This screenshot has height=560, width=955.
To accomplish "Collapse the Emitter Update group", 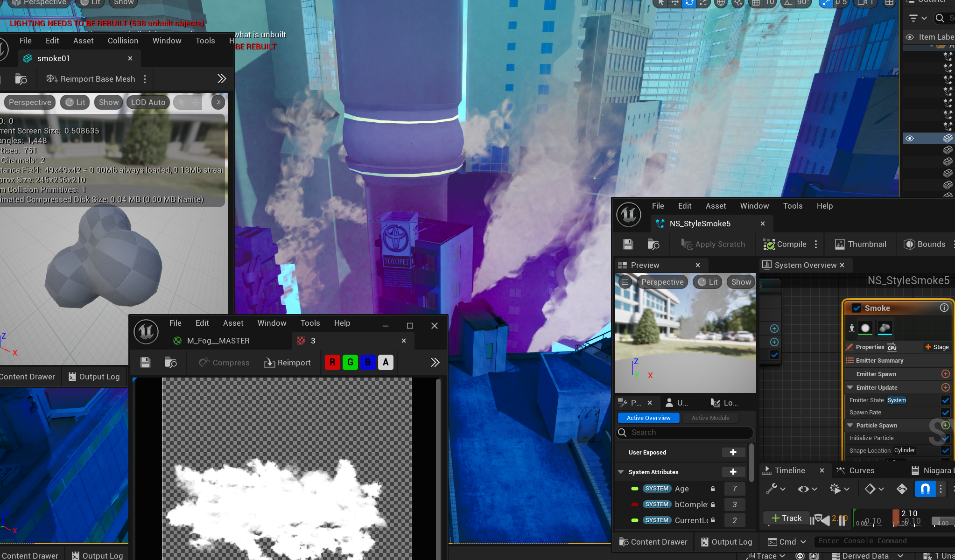I will pyautogui.click(x=850, y=387).
